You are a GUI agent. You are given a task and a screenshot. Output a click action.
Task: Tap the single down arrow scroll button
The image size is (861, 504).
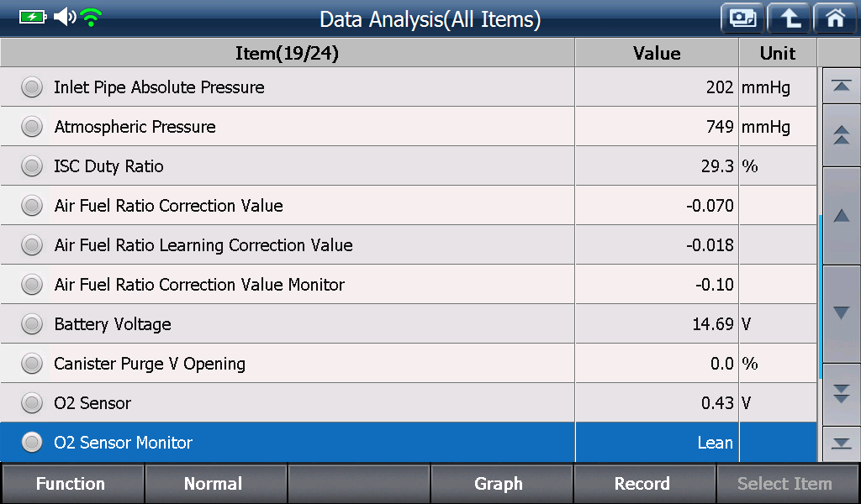point(841,313)
